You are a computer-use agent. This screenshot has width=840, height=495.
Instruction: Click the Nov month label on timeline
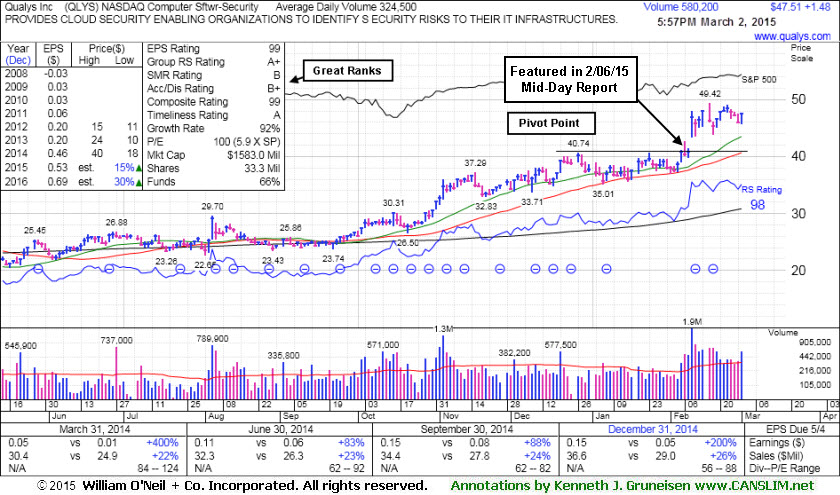point(449,416)
